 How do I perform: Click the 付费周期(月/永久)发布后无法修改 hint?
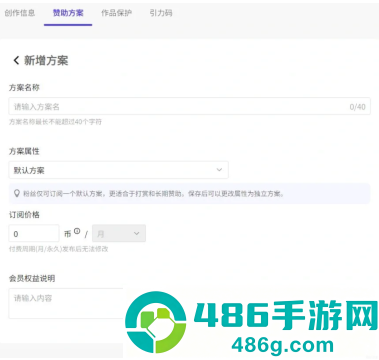[59, 249]
